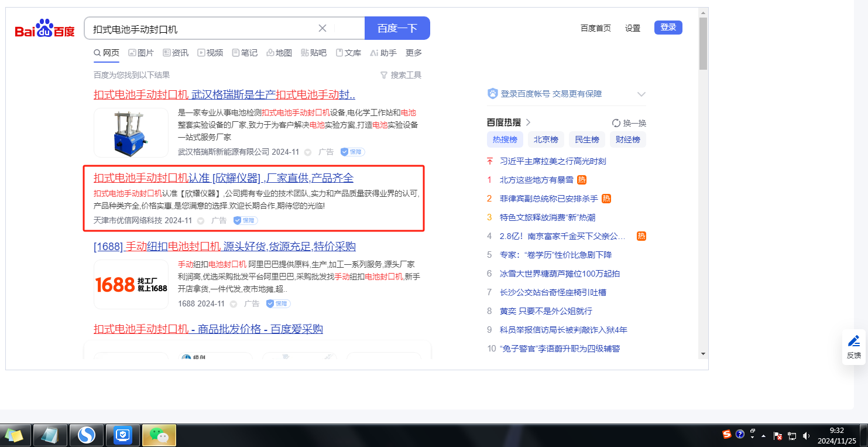Click the 登录百度帐号 shield icon
This screenshot has height=447, width=868.
pyautogui.click(x=492, y=94)
